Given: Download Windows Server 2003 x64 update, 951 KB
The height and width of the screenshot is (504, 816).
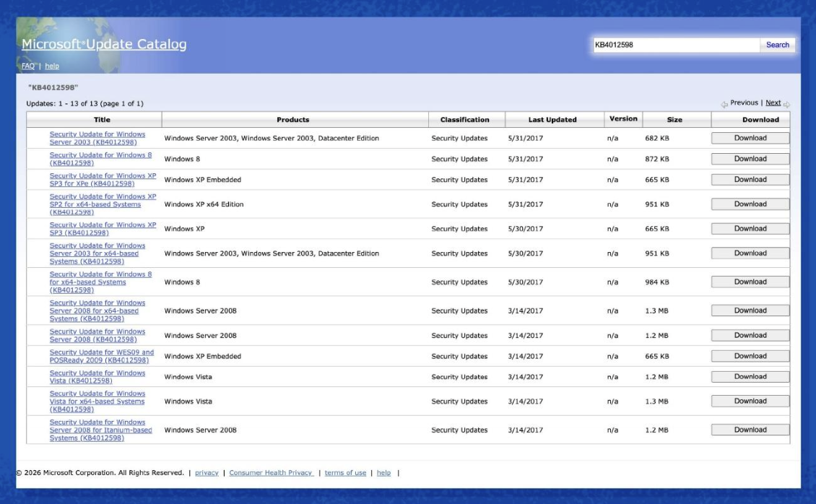Looking at the screenshot, I should 750,253.
